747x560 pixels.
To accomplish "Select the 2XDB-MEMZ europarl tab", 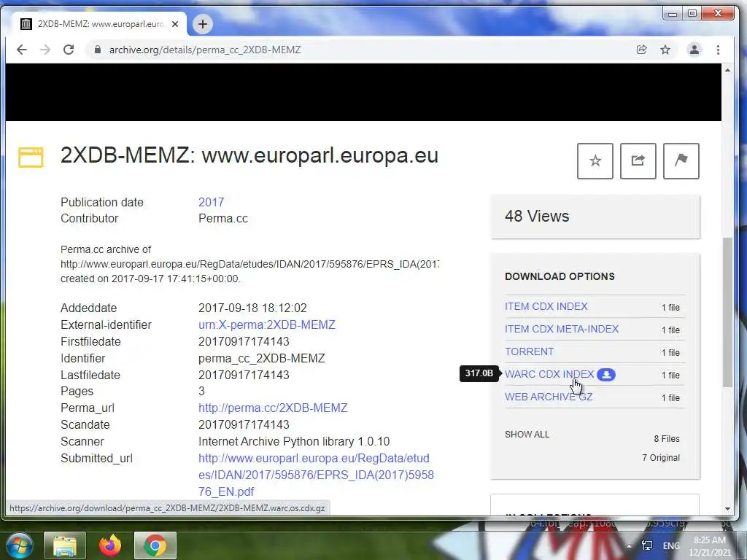I will coord(99,24).
